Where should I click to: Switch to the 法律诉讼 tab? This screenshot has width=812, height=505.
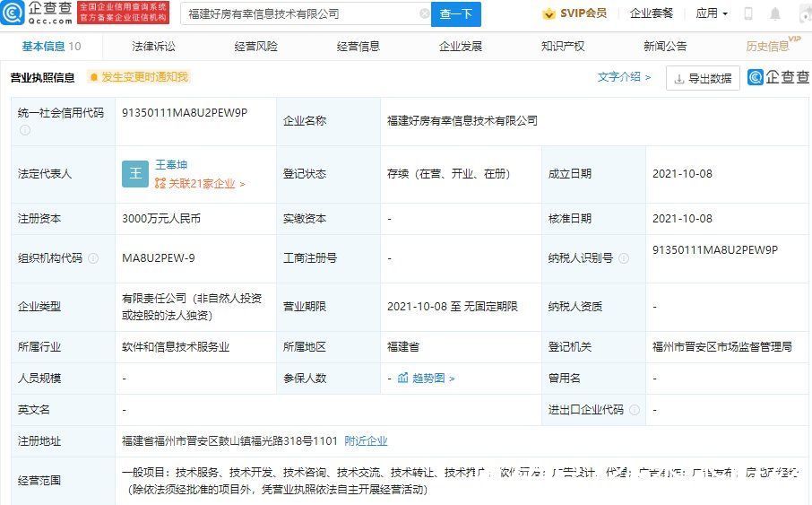coord(154,46)
